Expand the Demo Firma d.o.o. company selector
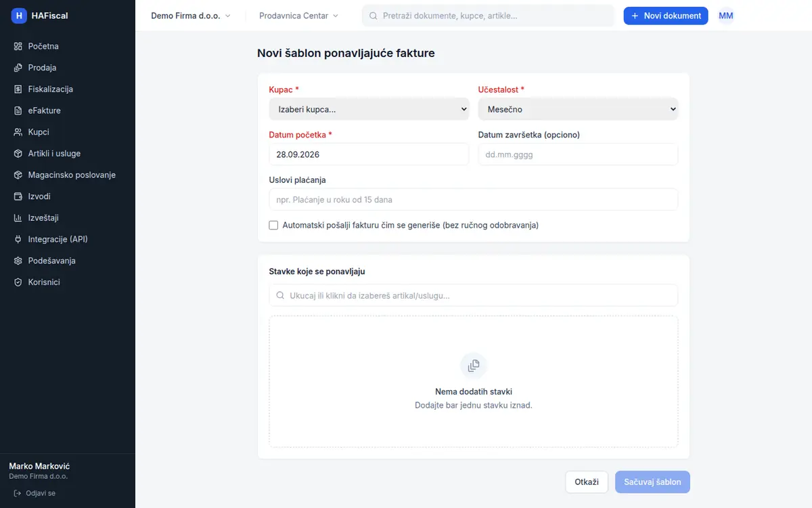Image resolution: width=812 pixels, height=508 pixels. (191, 16)
